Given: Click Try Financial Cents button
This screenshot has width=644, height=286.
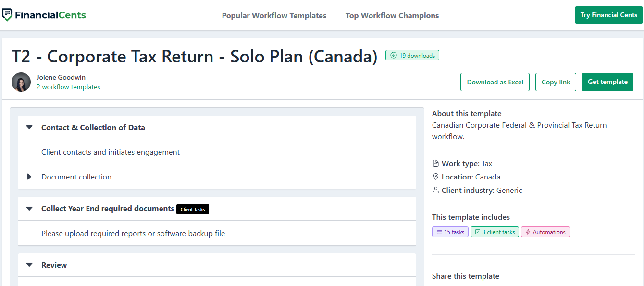Looking at the screenshot, I should click(609, 15).
